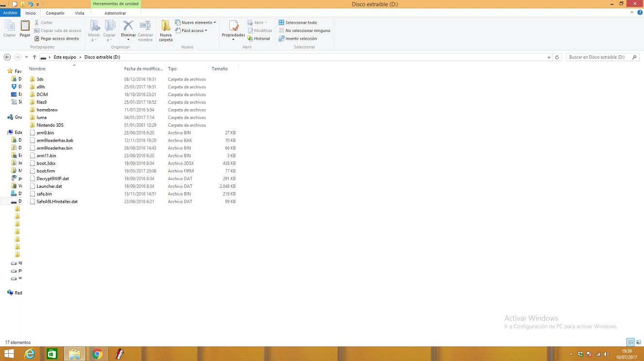Open Propiedades from the ribbon
The height and width of the screenshot is (361, 644).
point(233,28)
